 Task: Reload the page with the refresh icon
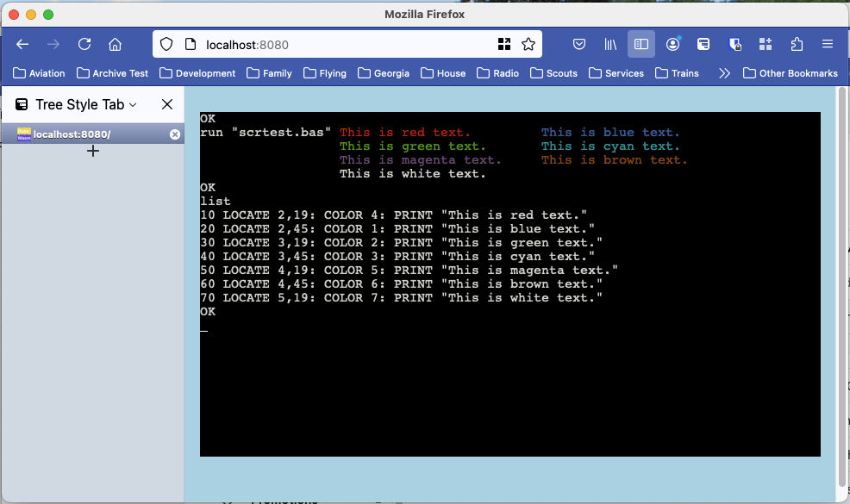coord(84,44)
